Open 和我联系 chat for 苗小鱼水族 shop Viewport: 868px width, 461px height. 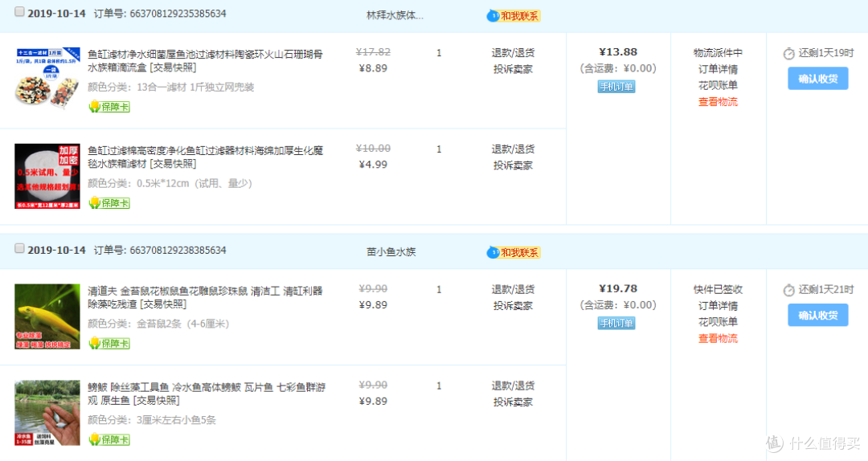(513, 253)
